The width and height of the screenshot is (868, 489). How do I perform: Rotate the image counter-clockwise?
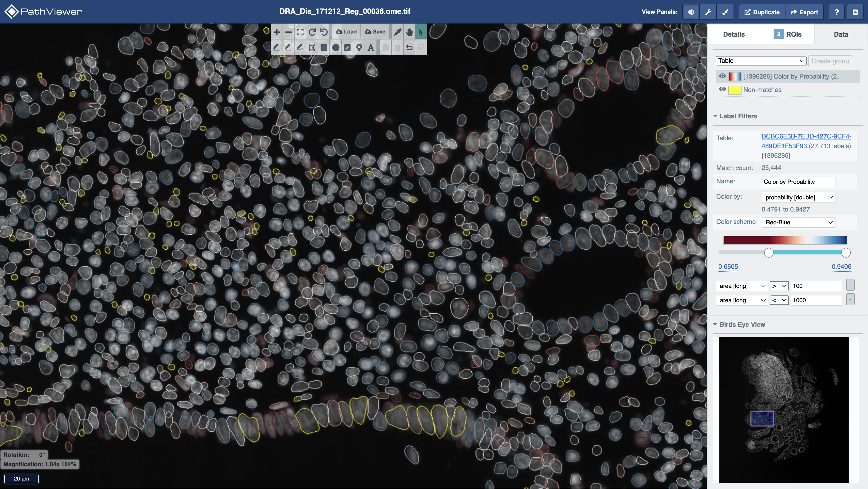click(324, 32)
